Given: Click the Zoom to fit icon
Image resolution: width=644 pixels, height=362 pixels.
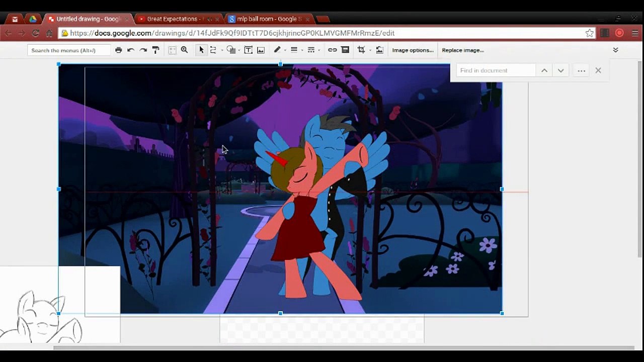Looking at the screenshot, I should (172, 50).
